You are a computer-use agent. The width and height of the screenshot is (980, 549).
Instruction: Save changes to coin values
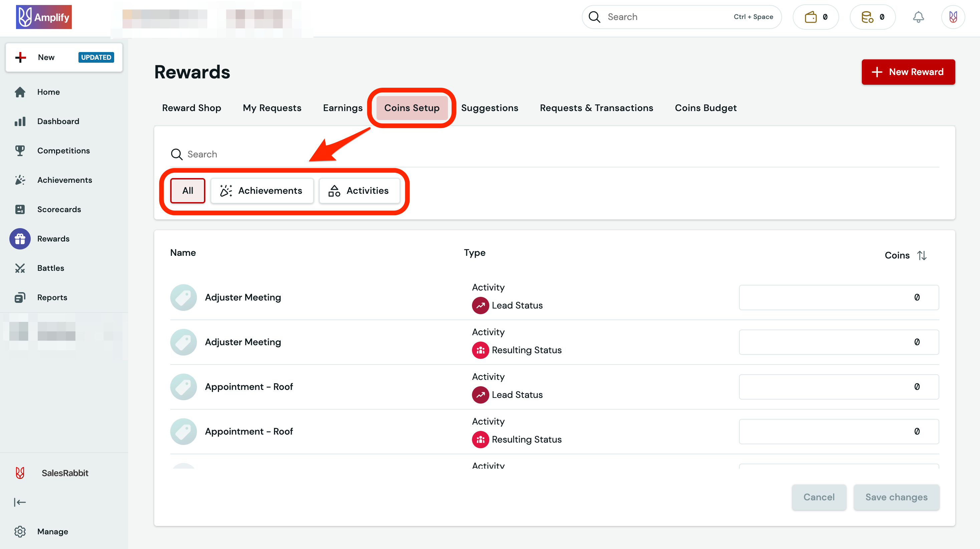pos(896,497)
